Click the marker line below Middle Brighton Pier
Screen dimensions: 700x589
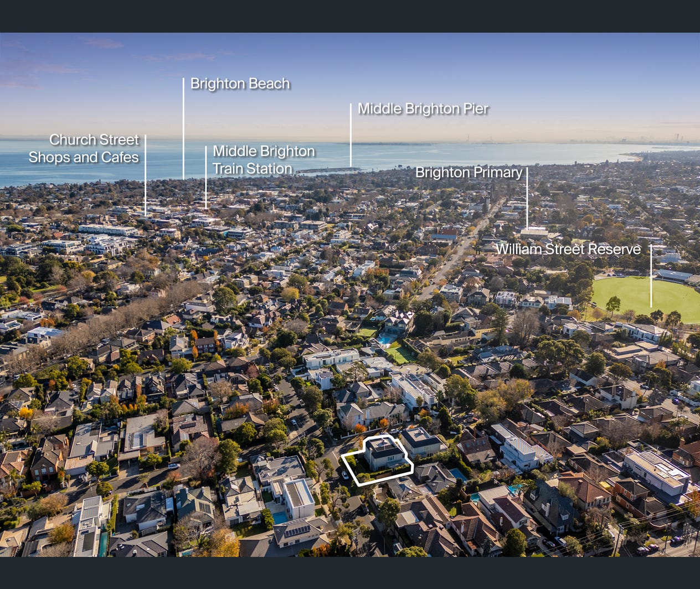pos(351,135)
